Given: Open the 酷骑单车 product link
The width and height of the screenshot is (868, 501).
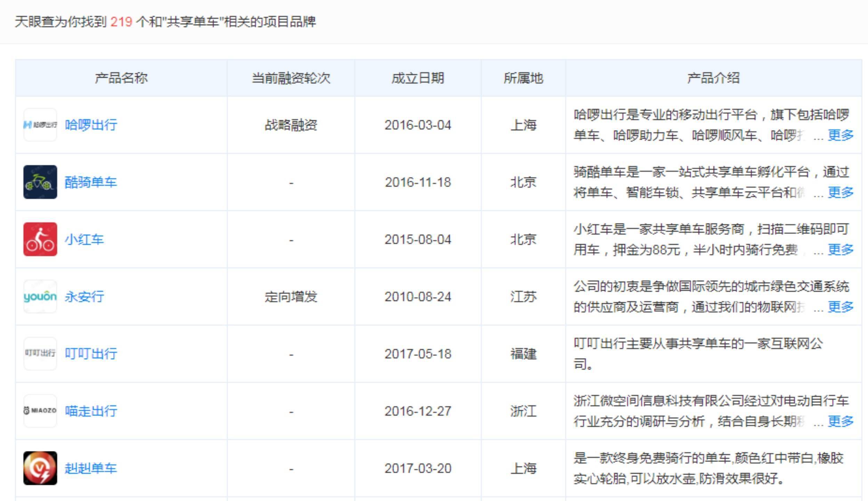Looking at the screenshot, I should 91,182.
